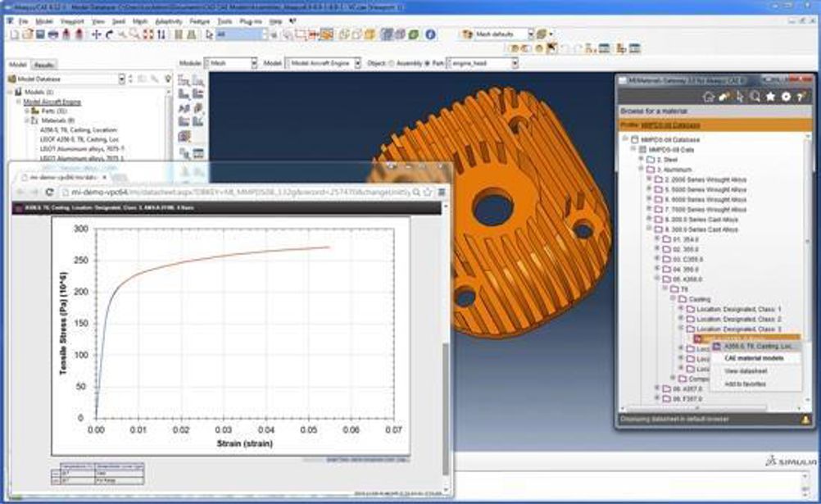Collapse the 3. Aluminum folder in Gateway tree
This screenshot has height=504, width=821.
(x=642, y=169)
